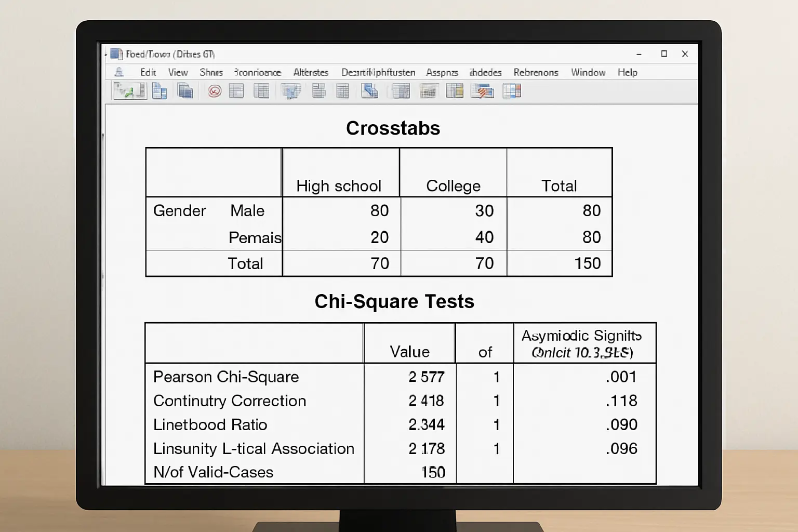
Task: Click the multicolored grid icon ending the toolbar
Action: pos(512,91)
